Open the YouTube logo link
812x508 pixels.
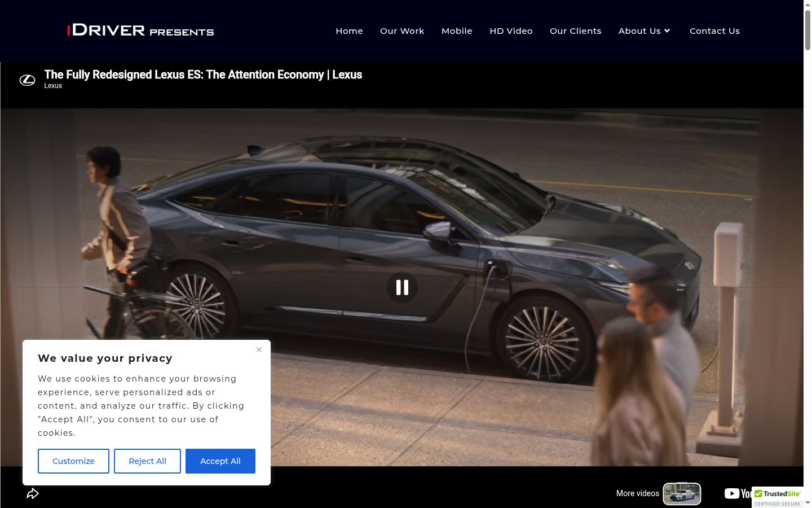(738, 494)
